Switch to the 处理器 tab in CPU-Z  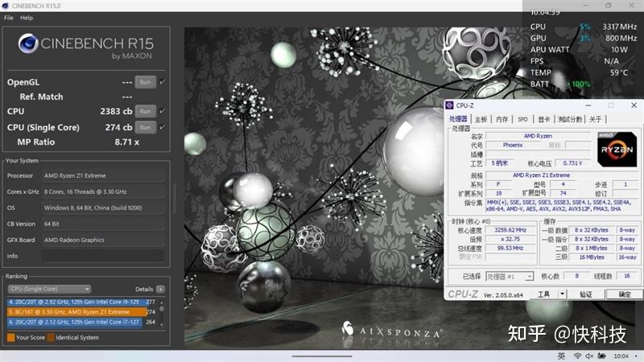click(458, 119)
